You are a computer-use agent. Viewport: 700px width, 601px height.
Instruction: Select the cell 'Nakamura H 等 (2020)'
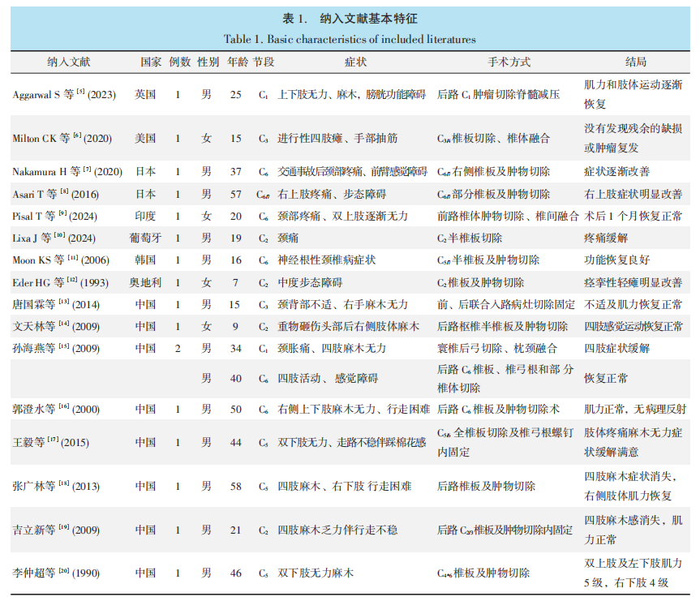pyautogui.click(x=67, y=172)
